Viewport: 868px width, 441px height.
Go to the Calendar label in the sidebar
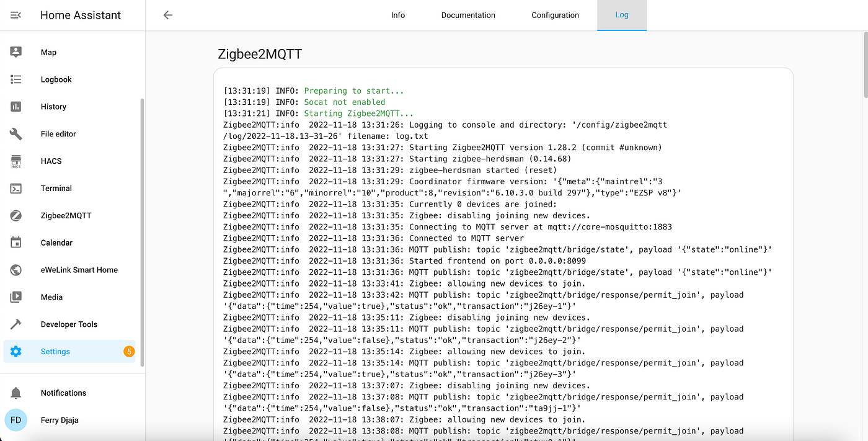click(56, 243)
